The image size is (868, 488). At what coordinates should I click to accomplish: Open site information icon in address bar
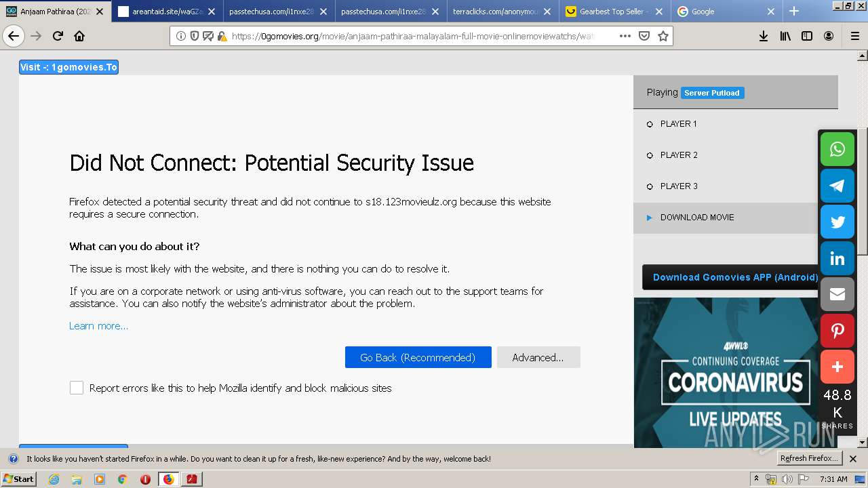click(x=181, y=36)
